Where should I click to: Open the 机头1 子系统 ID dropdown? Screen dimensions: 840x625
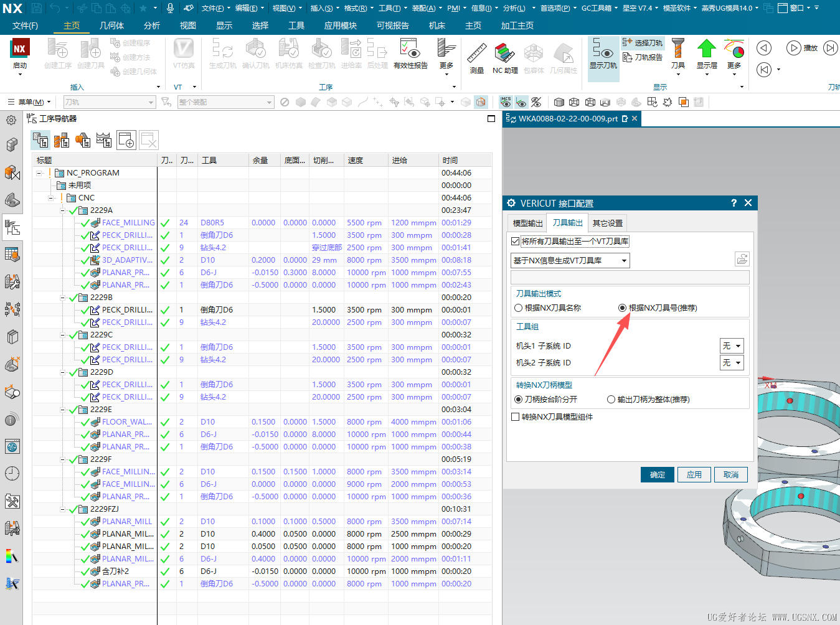click(x=732, y=346)
